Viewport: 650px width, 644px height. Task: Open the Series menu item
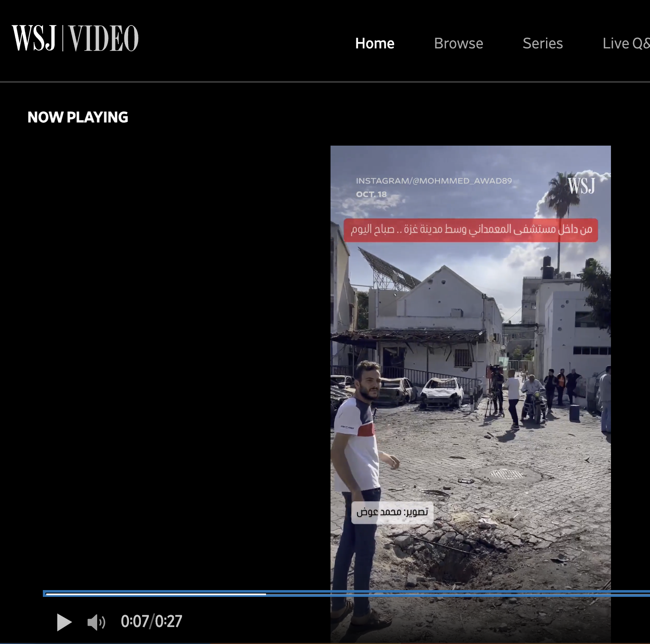[542, 43]
